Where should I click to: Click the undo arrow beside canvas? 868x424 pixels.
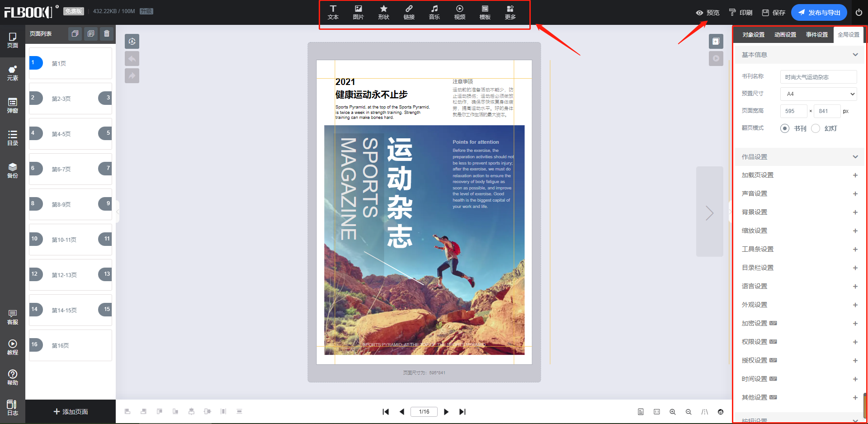tap(132, 59)
